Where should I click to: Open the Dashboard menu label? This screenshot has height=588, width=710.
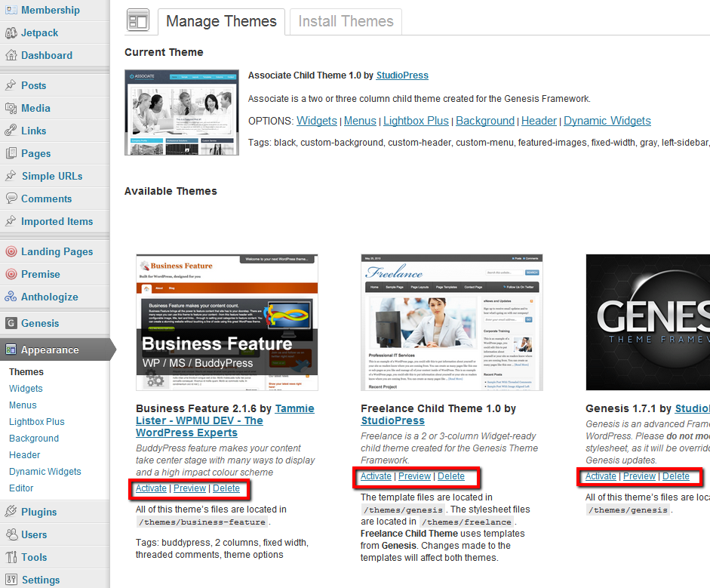(x=47, y=55)
